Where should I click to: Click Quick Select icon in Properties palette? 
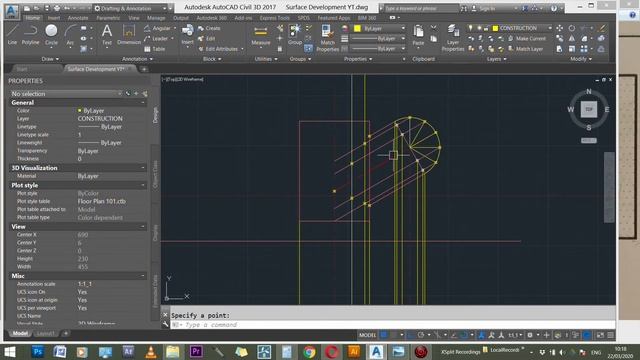(x=145, y=94)
